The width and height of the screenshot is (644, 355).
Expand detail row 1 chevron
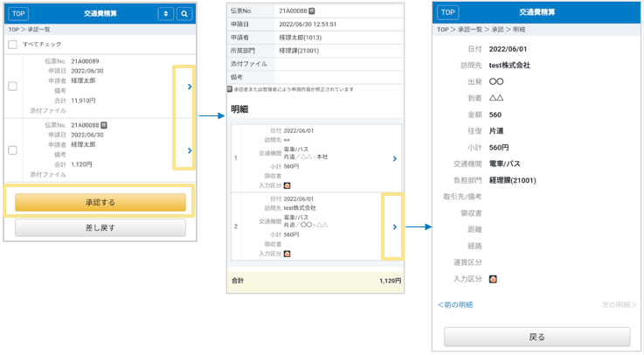coord(394,158)
